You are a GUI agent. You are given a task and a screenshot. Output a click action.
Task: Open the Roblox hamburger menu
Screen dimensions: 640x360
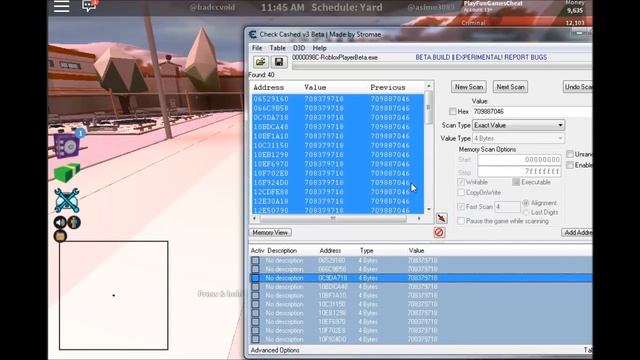point(62,6)
